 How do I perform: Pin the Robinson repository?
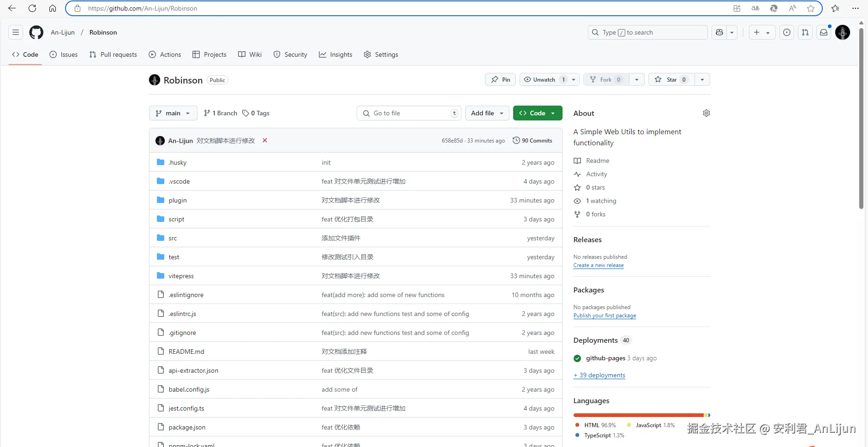pos(501,79)
